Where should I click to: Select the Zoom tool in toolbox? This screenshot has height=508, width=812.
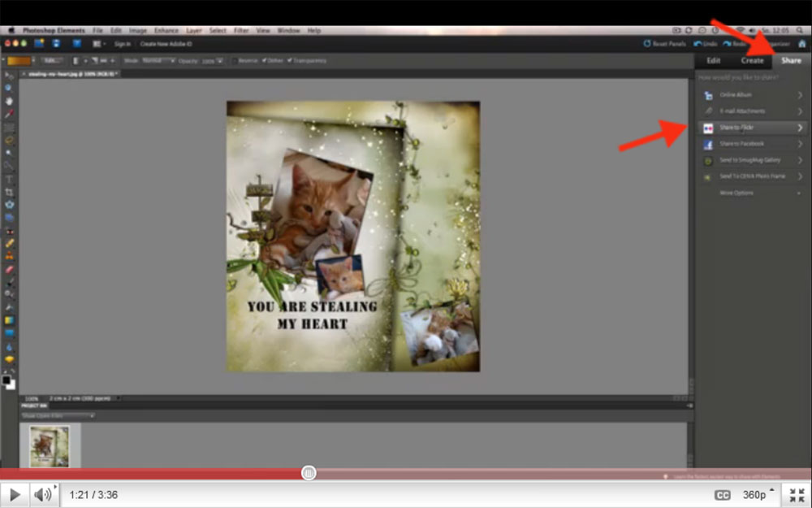9,88
